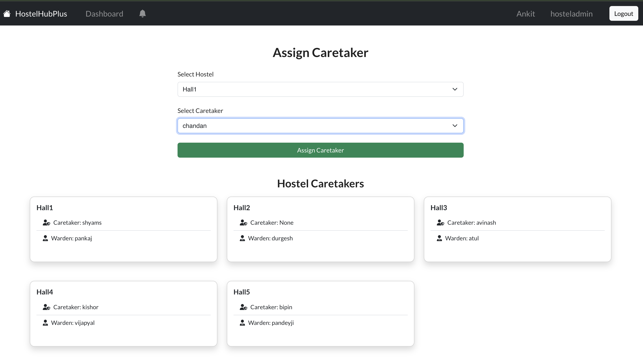Click caretaker icon in Hall5 card

[x=243, y=307]
